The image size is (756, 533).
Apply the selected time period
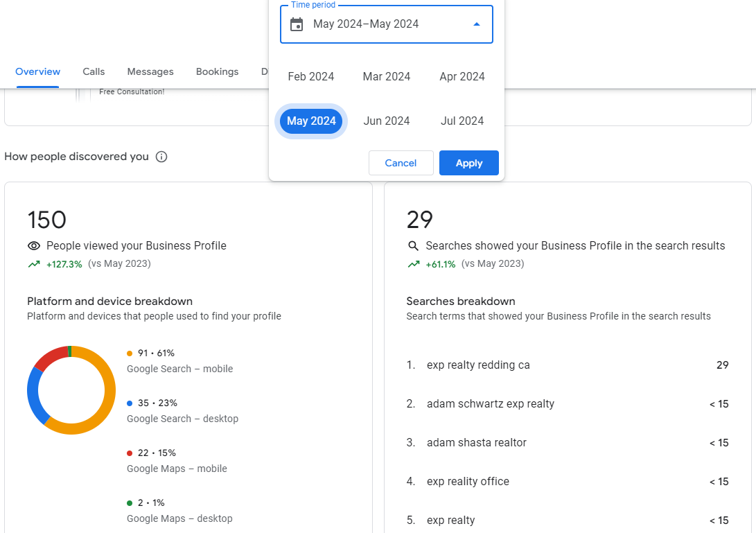468,163
